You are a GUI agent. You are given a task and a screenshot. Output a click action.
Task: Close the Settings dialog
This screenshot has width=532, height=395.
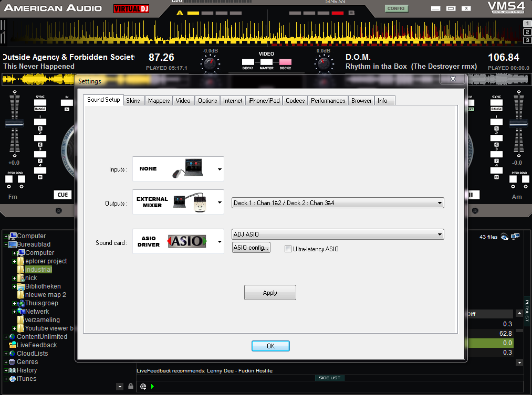[453, 79]
